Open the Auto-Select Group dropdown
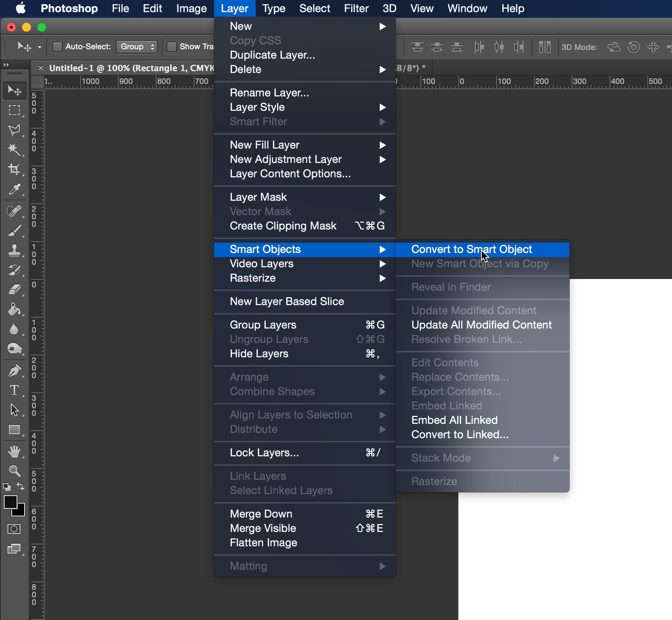Screen dimensions: 672x620 pyautogui.click(x=137, y=46)
